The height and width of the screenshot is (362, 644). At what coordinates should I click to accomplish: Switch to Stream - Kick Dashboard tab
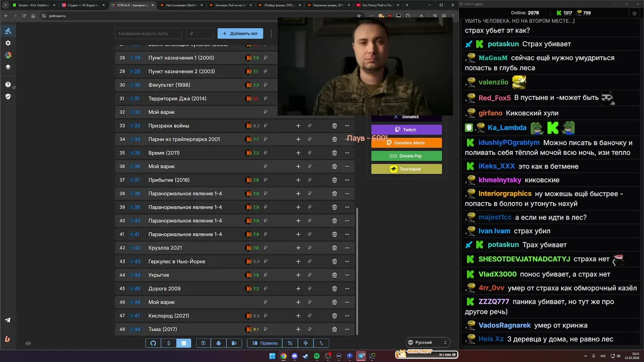pos(33,5)
